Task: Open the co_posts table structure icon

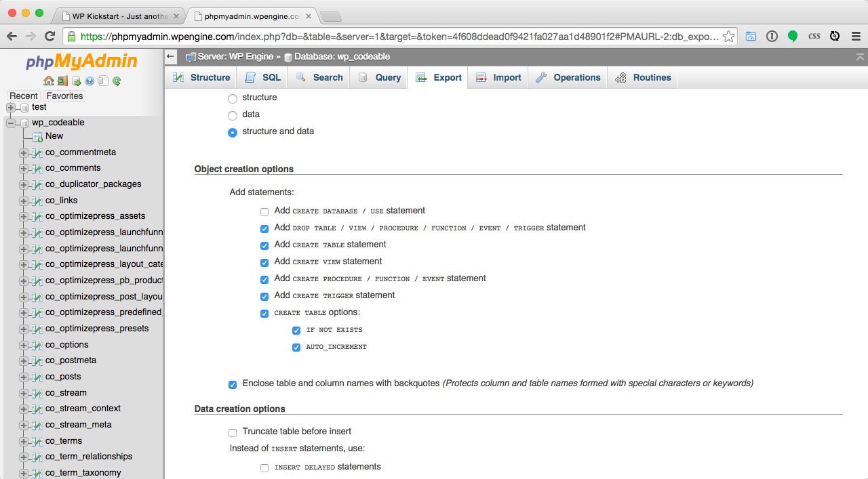Action: (x=38, y=377)
